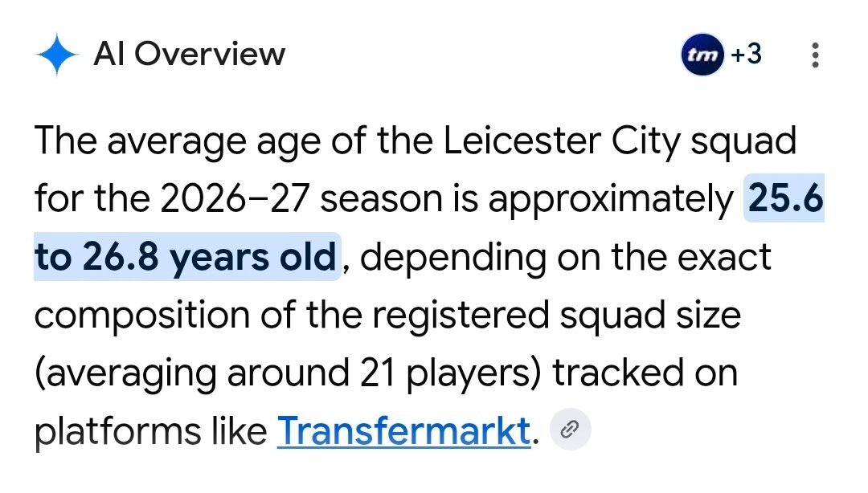Click the '2026–27' season text

coord(235,198)
